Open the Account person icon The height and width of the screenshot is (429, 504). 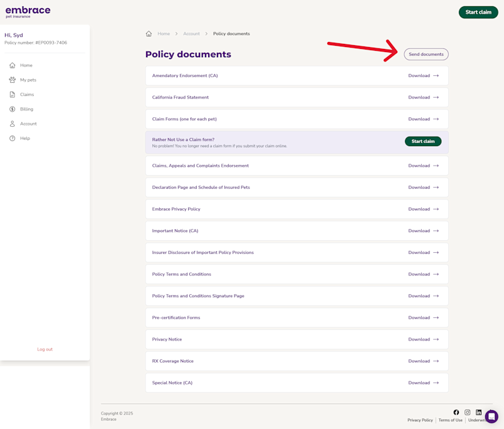click(13, 124)
